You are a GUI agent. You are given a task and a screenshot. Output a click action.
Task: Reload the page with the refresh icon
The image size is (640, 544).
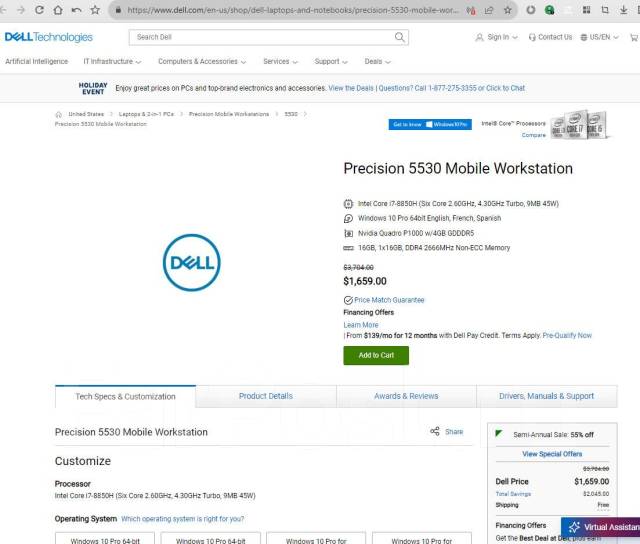(x=39, y=10)
